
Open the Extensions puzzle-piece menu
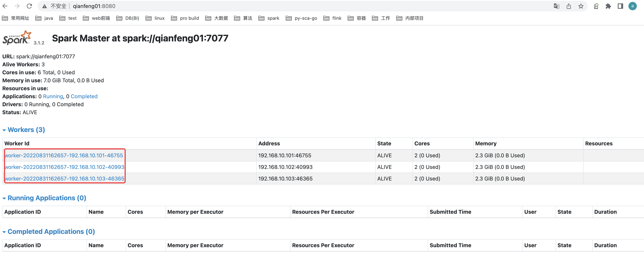point(608,6)
